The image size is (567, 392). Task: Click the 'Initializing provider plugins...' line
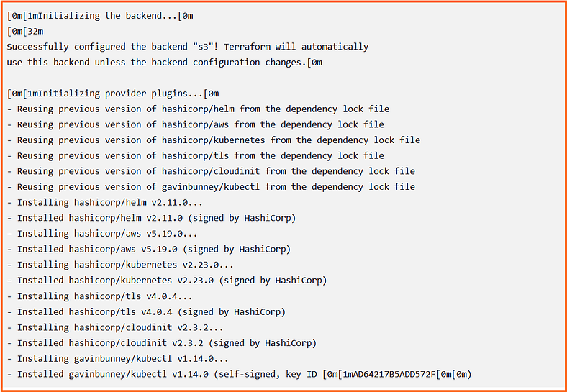(x=113, y=94)
